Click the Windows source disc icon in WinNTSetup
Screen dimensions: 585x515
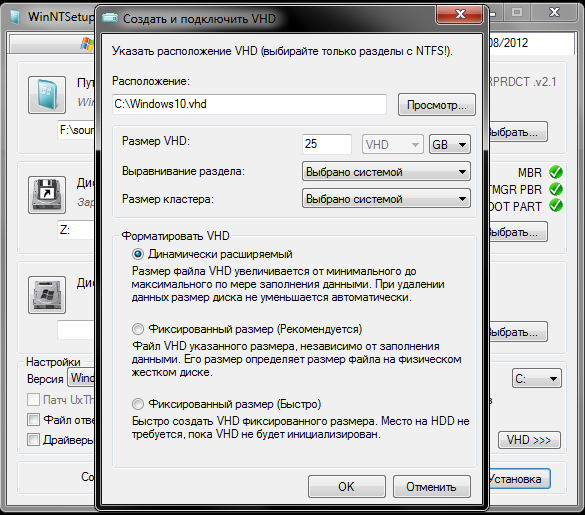[x=47, y=95]
